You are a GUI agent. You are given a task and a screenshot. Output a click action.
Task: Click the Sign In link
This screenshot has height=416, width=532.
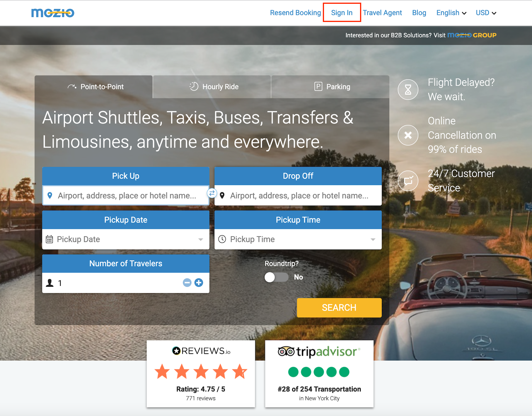coord(342,13)
